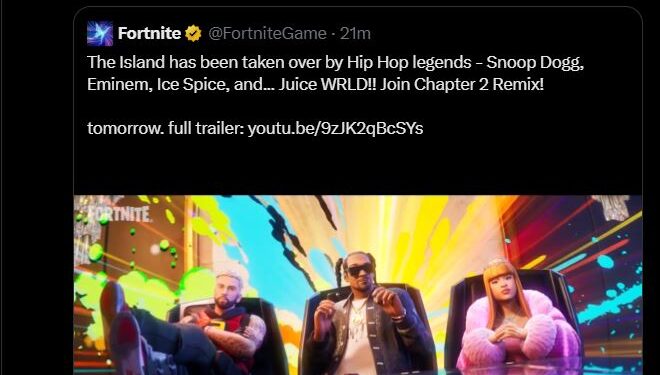The width and height of the screenshot is (660, 375).
Task: Open the Fortnite profile avatar
Action: [x=100, y=33]
